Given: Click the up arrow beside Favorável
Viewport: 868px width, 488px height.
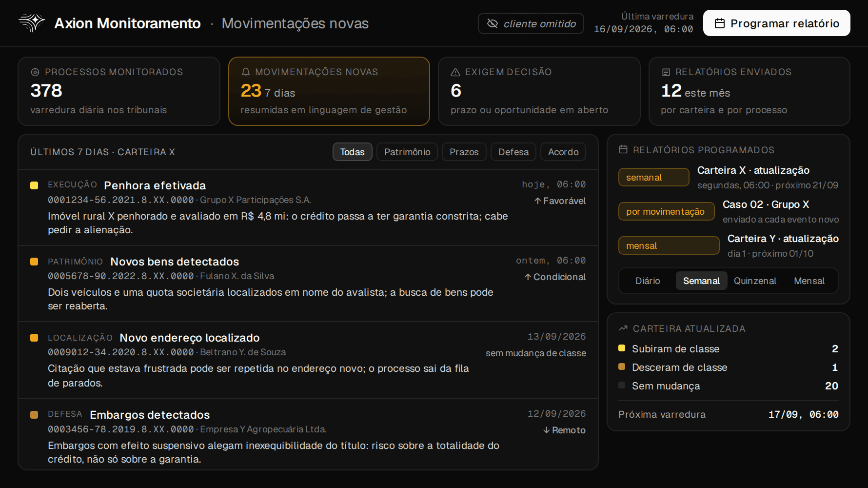Looking at the screenshot, I should point(537,201).
